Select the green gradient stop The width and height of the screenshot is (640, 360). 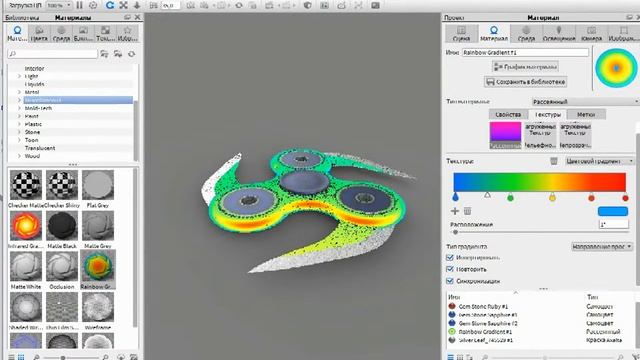(510, 198)
